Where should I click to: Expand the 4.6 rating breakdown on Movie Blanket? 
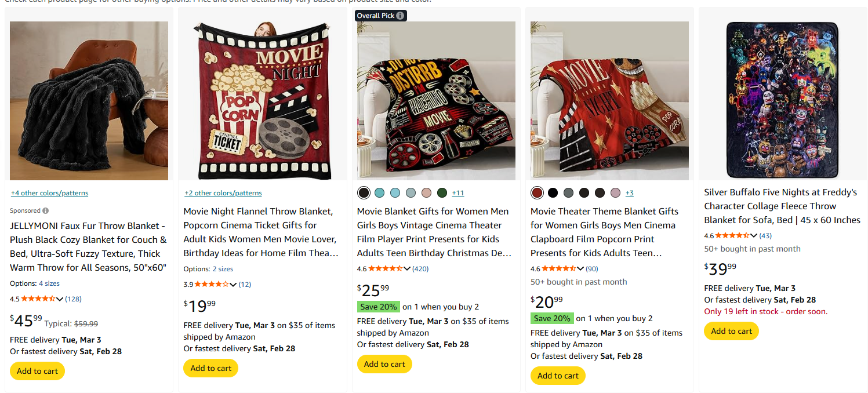(408, 268)
